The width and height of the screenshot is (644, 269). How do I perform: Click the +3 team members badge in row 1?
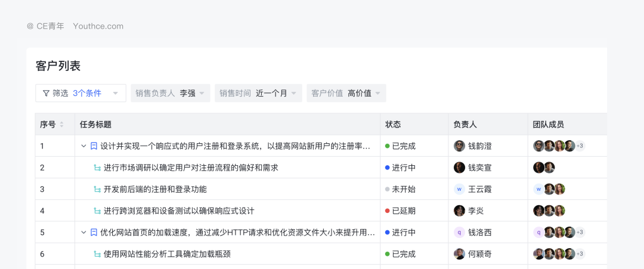click(x=580, y=146)
